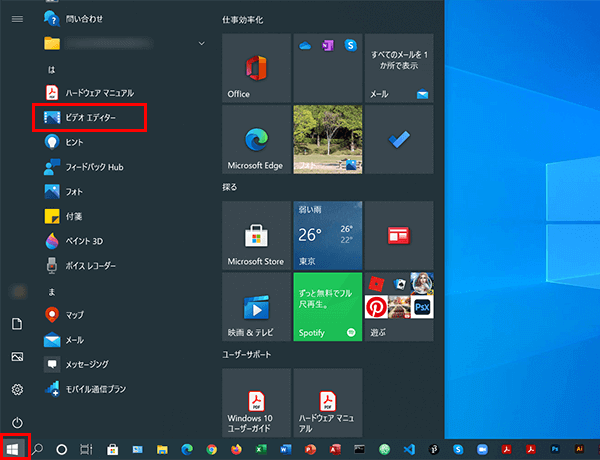Open the Microsoft To Do checkmark tile
The width and height of the screenshot is (600, 460).
[x=399, y=139]
